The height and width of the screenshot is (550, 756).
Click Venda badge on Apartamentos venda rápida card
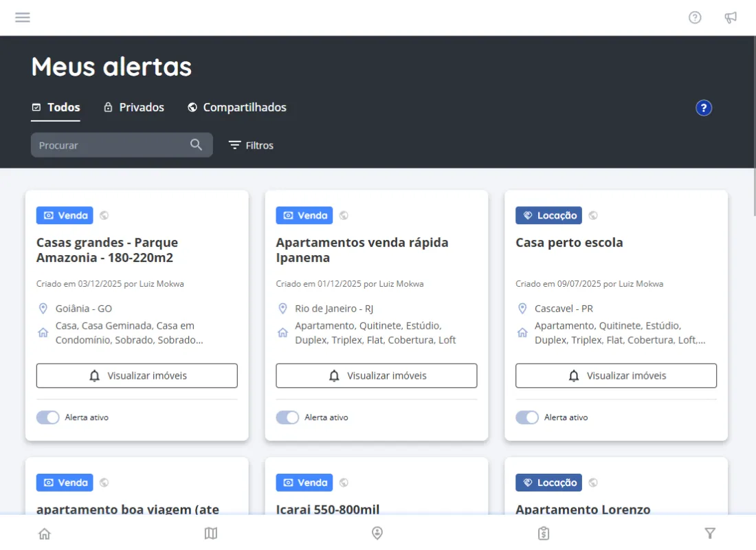[304, 216]
